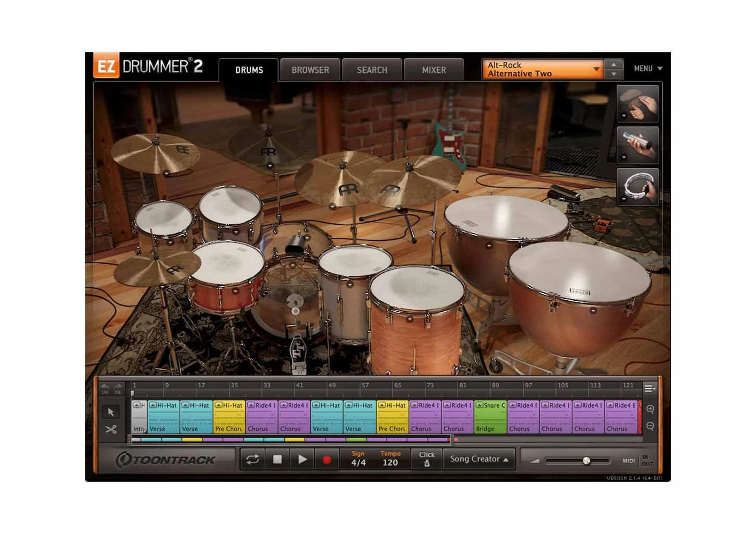Screen dimensions: 756x534
Task: Select the arrow pointer tool
Action: click(111, 412)
